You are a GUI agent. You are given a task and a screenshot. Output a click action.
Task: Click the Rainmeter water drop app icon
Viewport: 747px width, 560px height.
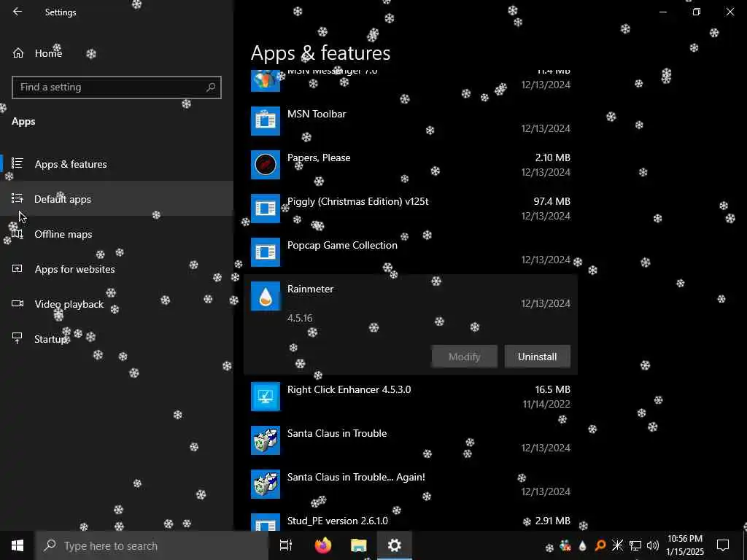(266, 296)
